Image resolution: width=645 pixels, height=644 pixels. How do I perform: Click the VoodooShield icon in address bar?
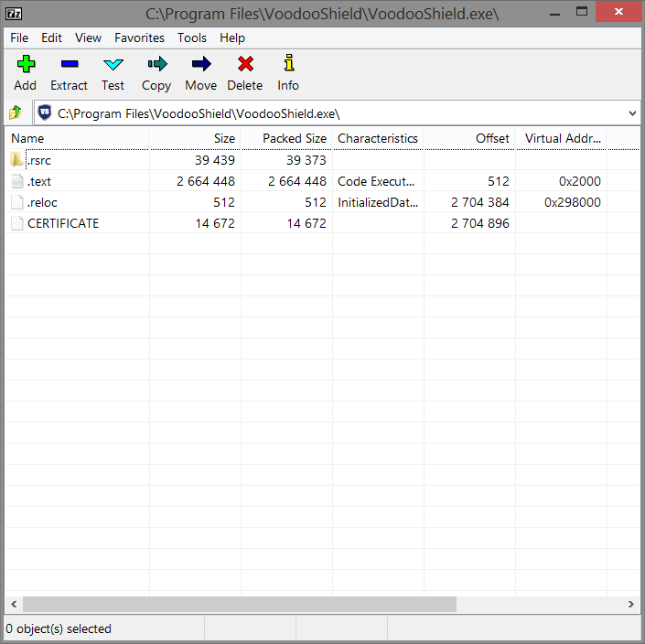pyautogui.click(x=45, y=113)
